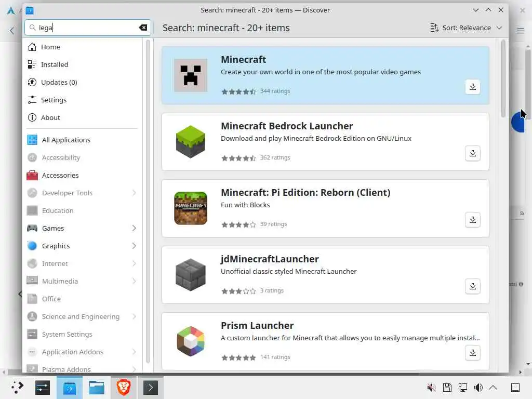Open the Prism Launcher colorful icon
The width and height of the screenshot is (532, 399).
tap(191, 341)
